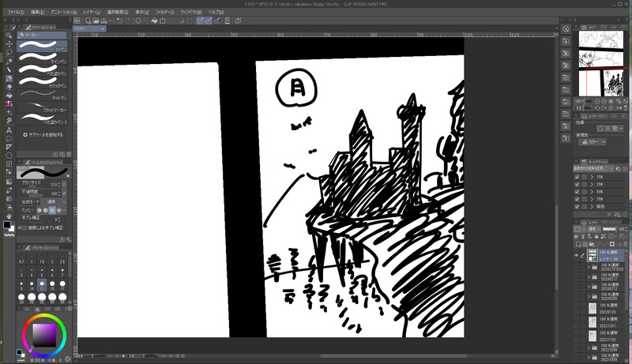
Task: Toggle Snap to ruler in command bar
Action: 200,20
